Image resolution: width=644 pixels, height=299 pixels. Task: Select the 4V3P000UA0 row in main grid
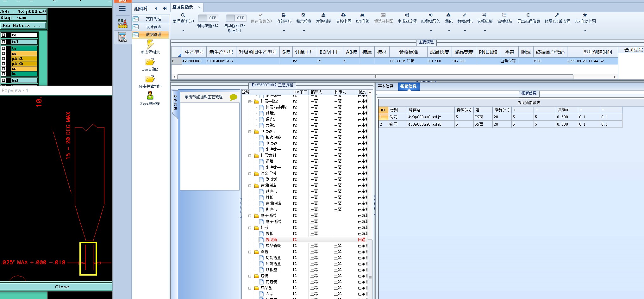pyautogui.click(x=394, y=61)
